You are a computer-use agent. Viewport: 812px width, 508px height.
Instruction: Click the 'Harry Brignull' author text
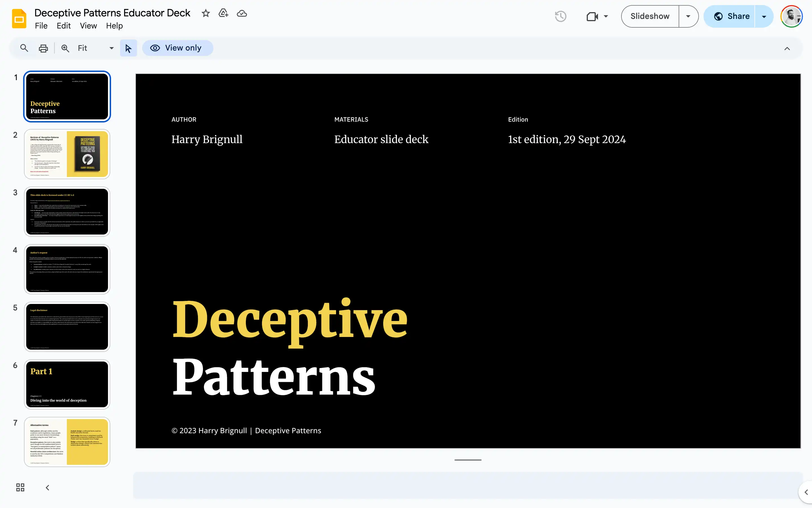(207, 139)
